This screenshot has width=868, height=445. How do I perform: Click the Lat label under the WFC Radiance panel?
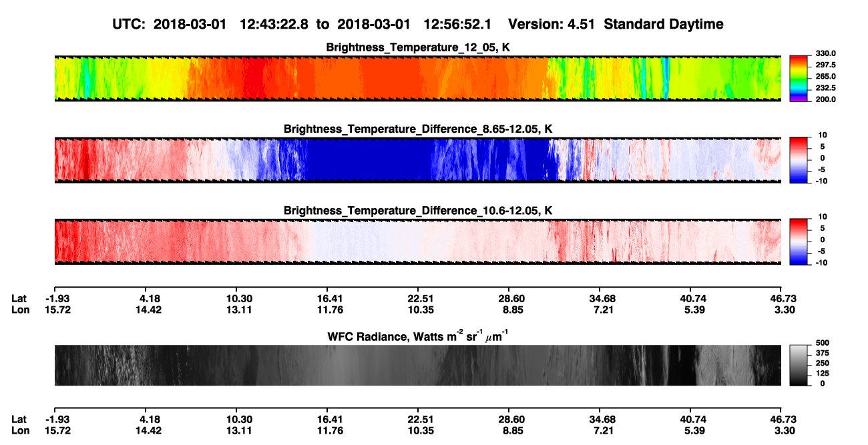18,419
